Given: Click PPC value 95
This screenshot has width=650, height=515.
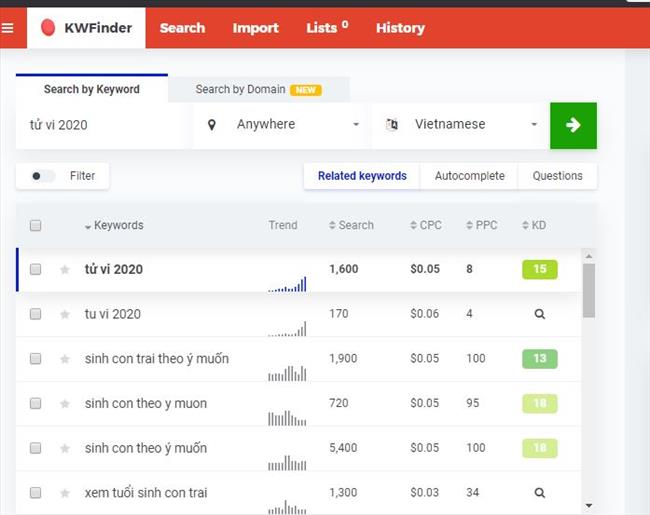Looking at the screenshot, I should pos(473,403).
